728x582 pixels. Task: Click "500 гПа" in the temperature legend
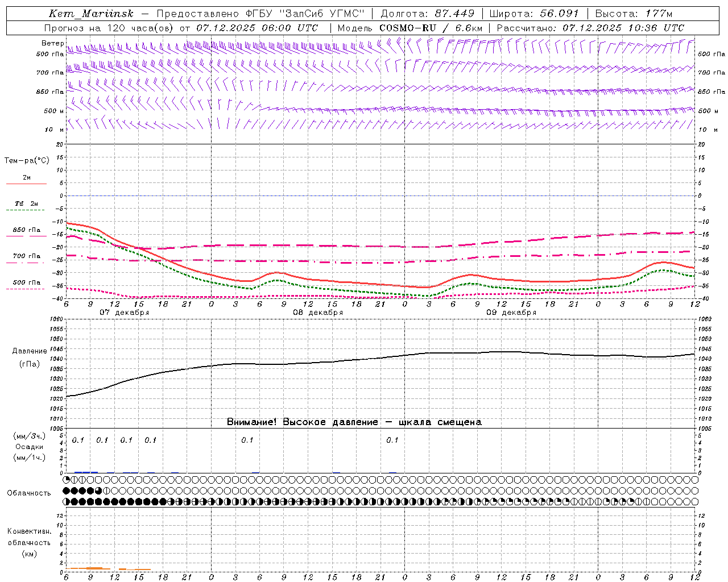click(27, 282)
